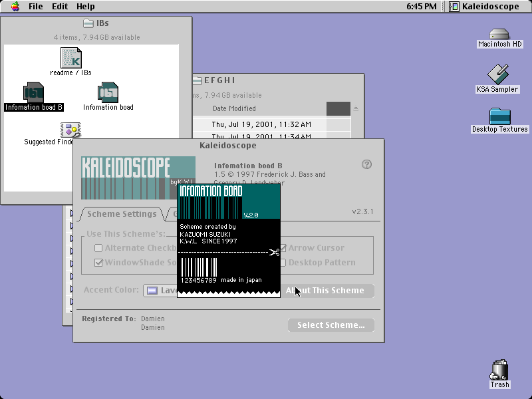Open the Help menu
532x399 pixels.
coord(86,7)
